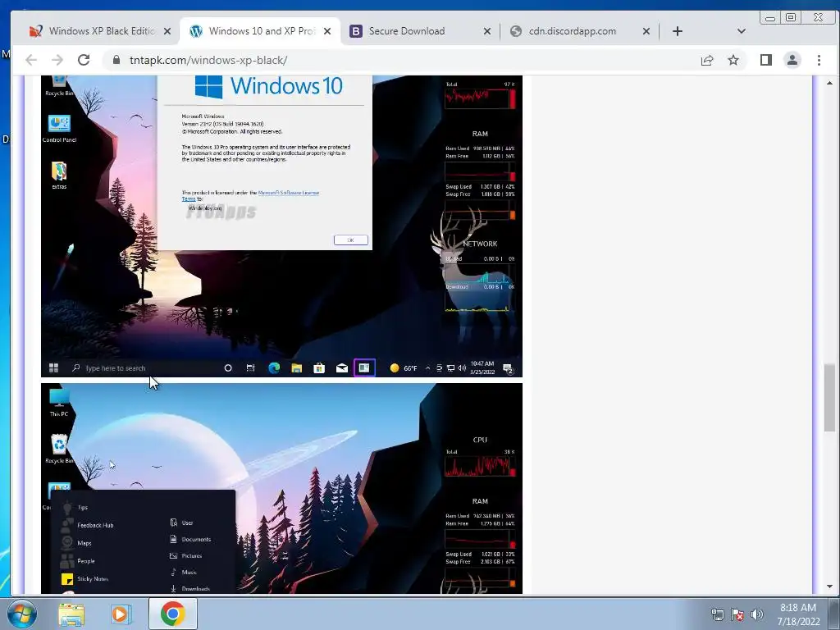840x630 pixels.
Task: Reload the current page
Action: click(84, 60)
